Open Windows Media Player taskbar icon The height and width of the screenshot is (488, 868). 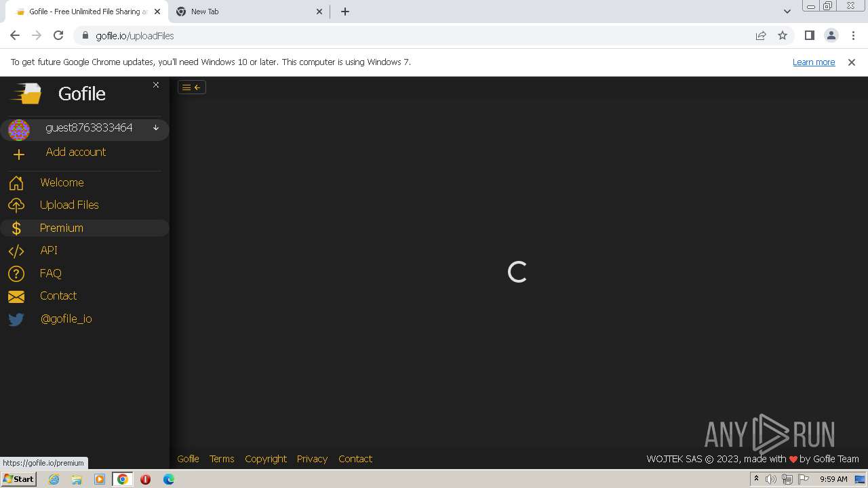pyautogui.click(x=100, y=479)
